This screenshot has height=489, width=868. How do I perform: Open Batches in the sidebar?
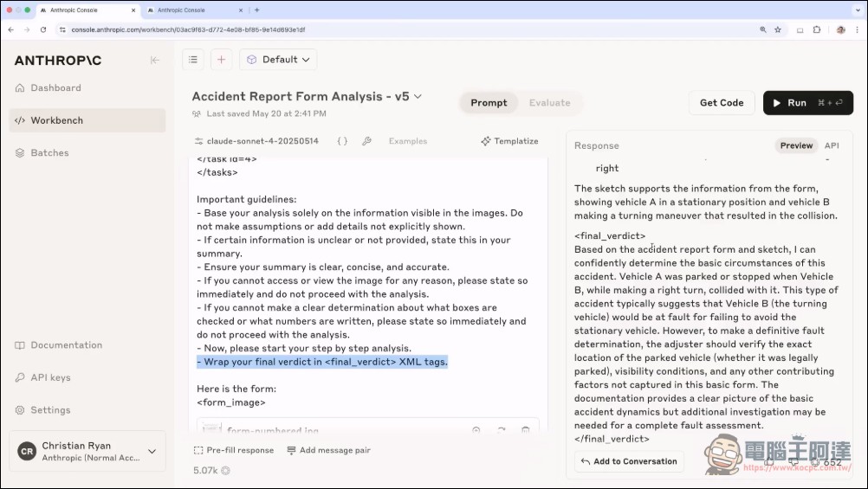[x=87, y=152]
